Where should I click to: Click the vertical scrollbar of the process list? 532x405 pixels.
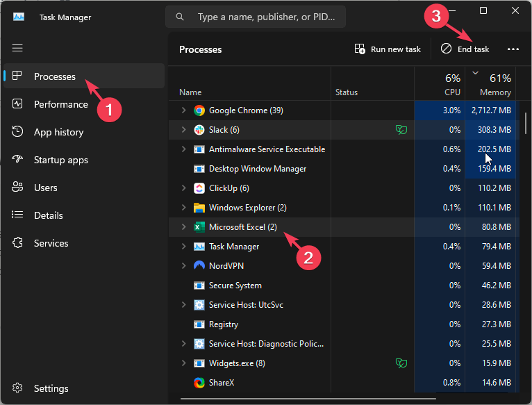pyautogui.click(x=526, y=122)
